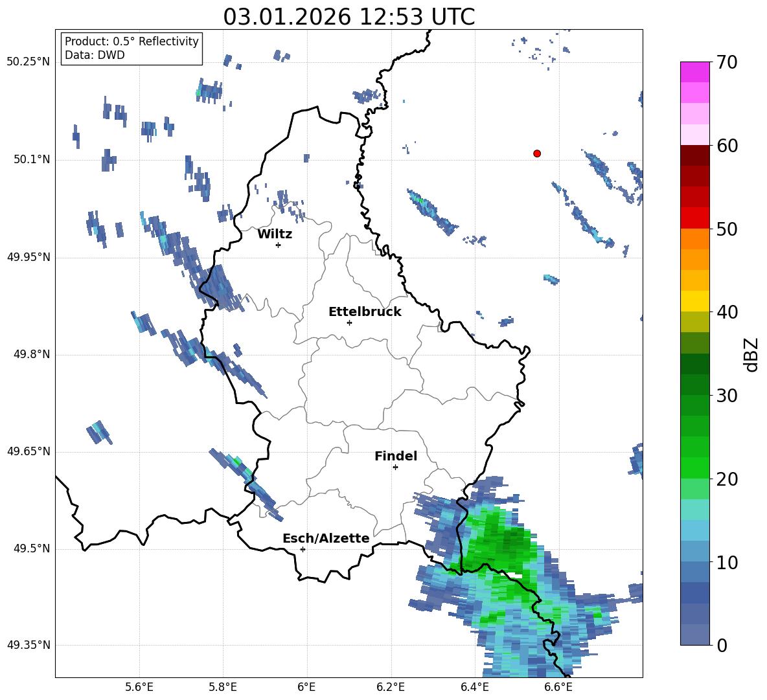
Task: Click the Wiltz location cross marker
Action: (279, 245)
